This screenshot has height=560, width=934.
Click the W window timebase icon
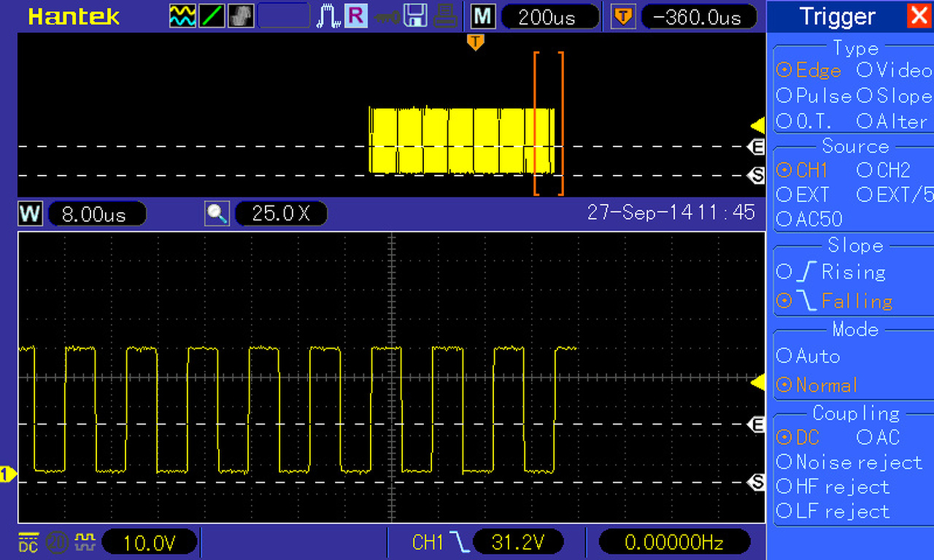tap(31, 214)
